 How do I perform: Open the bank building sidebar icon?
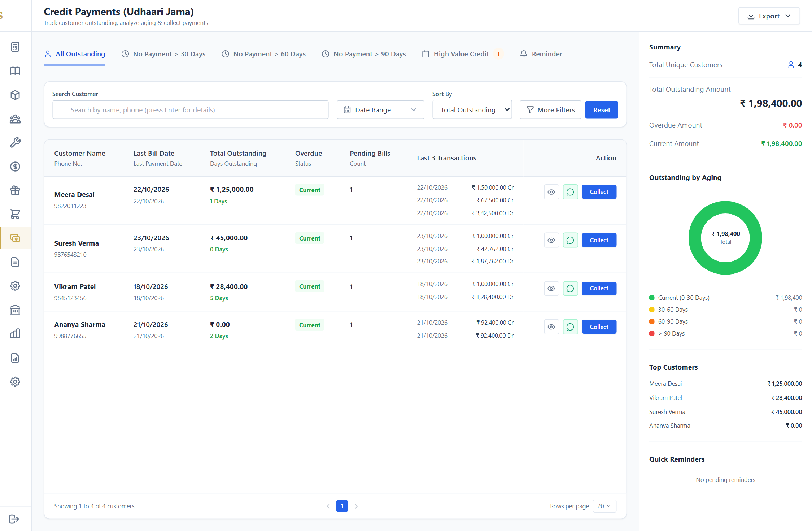pyautogui.click(x=15, y=310)
